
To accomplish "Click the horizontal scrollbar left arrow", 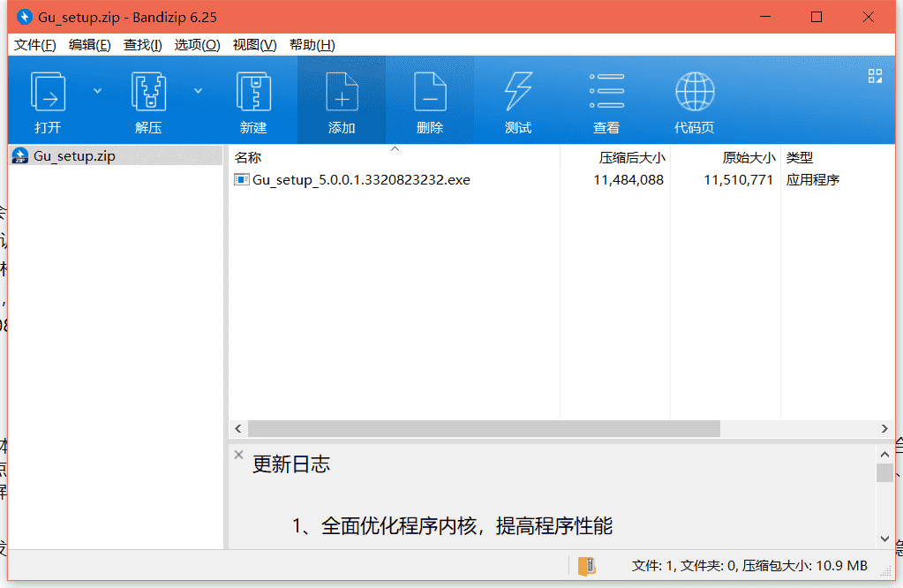I will 238,428.
